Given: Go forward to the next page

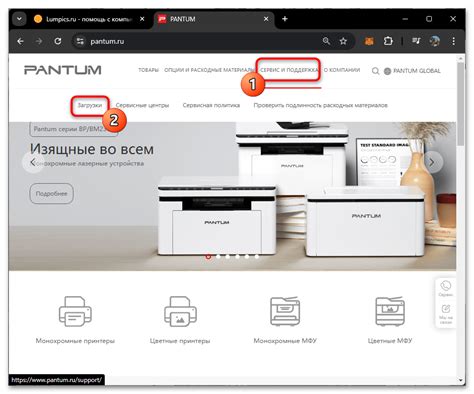Looking at the screenshot, I should point(39,41).
